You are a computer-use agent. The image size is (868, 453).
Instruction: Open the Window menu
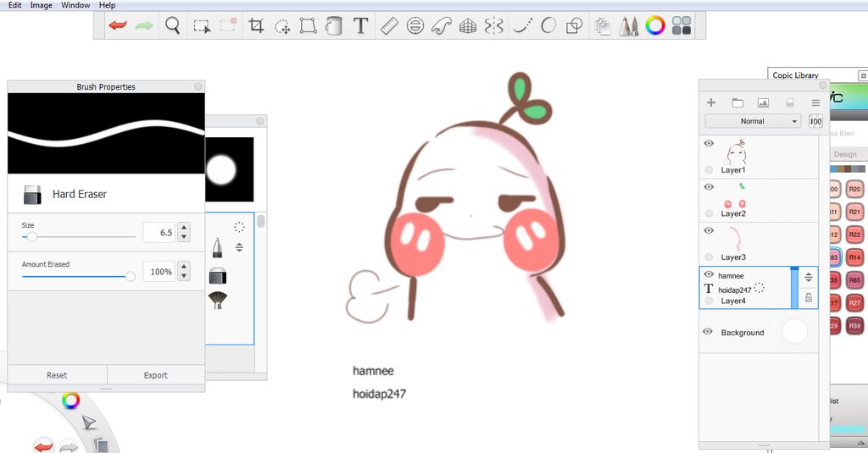coord(75,5)
